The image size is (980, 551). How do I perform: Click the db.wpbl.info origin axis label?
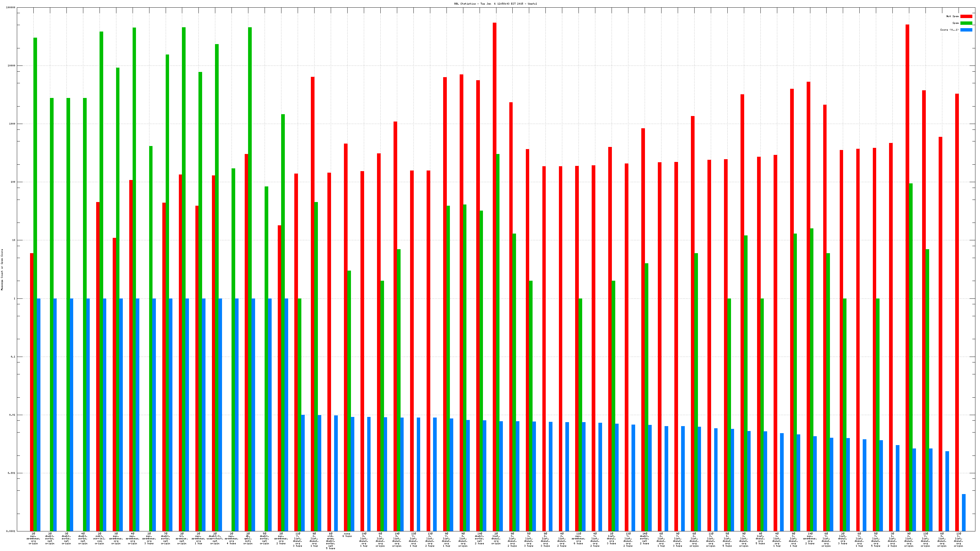click(248, 538)
